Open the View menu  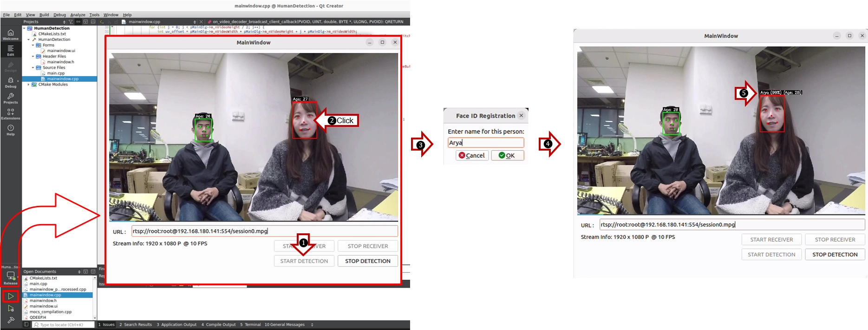30,15
